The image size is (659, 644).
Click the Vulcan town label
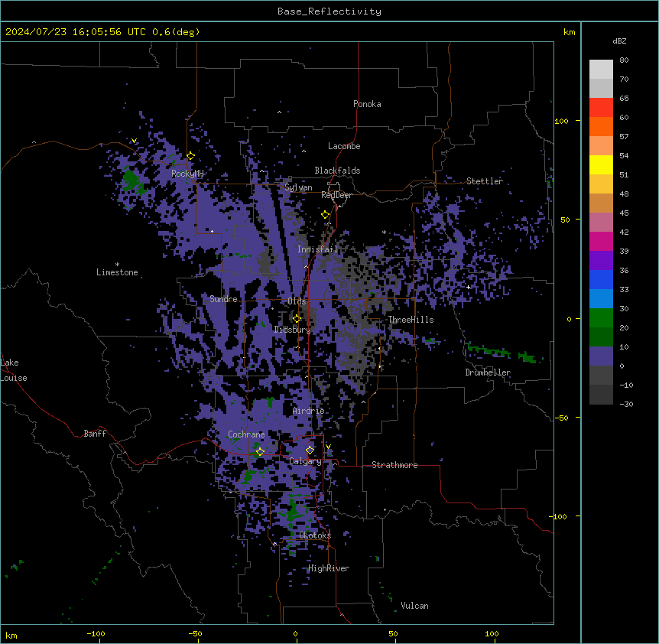click(414, 606)
